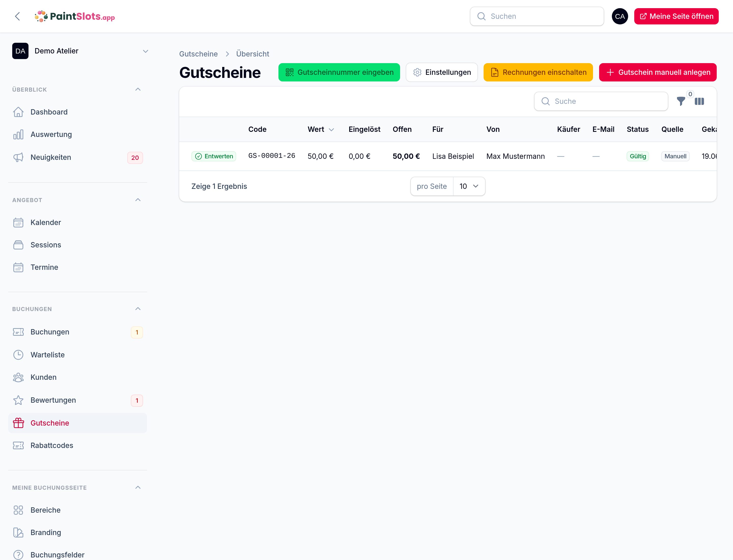Click the Gutscheine gift icon
The width and height of the screenshot is (733, 560).
[18, 423]
